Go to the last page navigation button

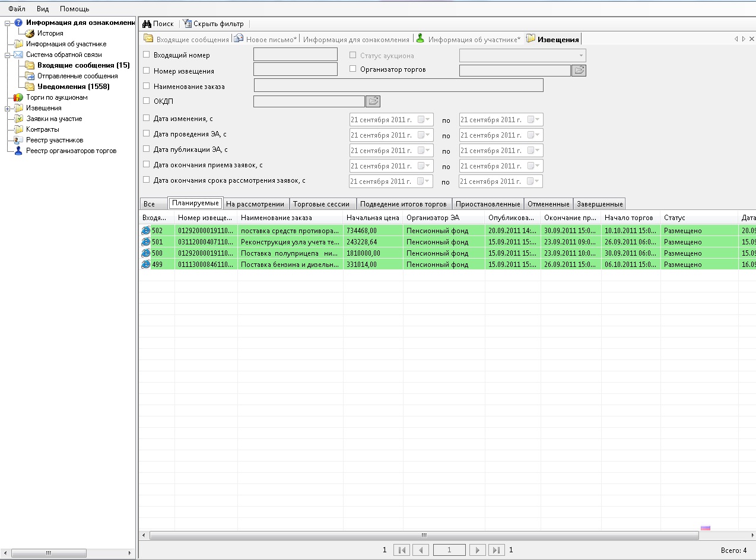tap(496, 550)
